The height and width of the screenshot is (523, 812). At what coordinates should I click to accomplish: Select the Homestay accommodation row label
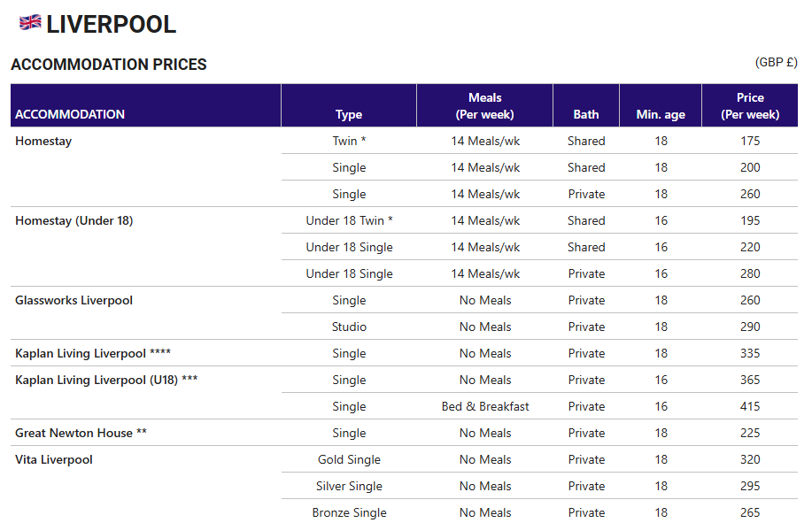click(x=43, y=141)
